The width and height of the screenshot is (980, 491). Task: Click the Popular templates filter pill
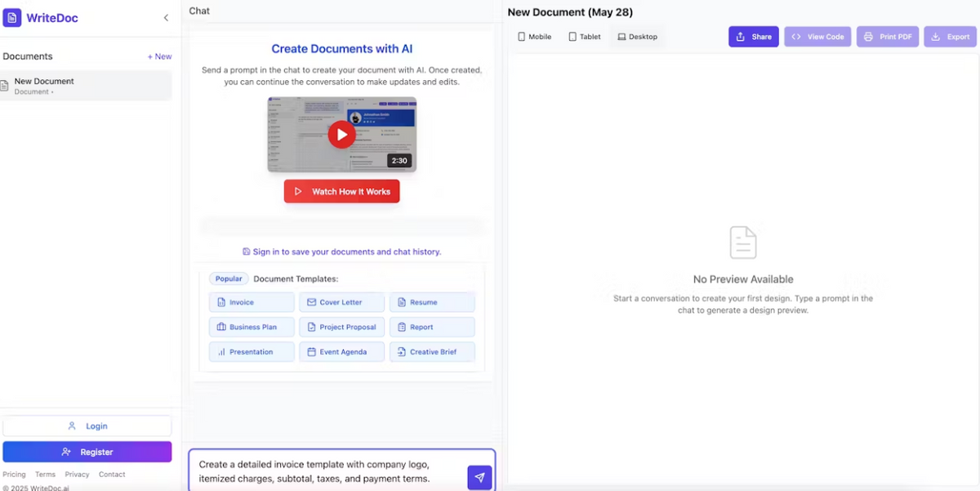click(x=229, y=278)
